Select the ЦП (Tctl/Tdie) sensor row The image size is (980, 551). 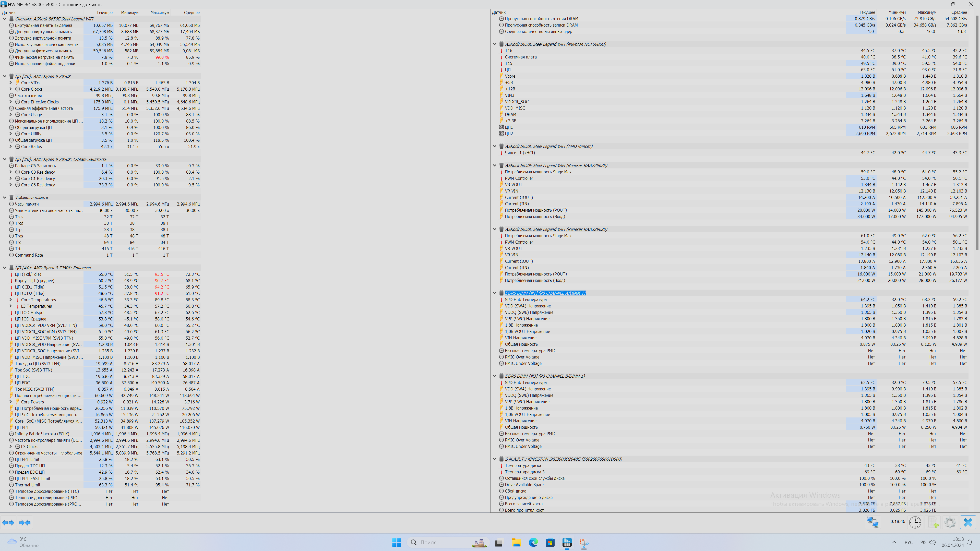pyautogui.click(x=28, y=274)
